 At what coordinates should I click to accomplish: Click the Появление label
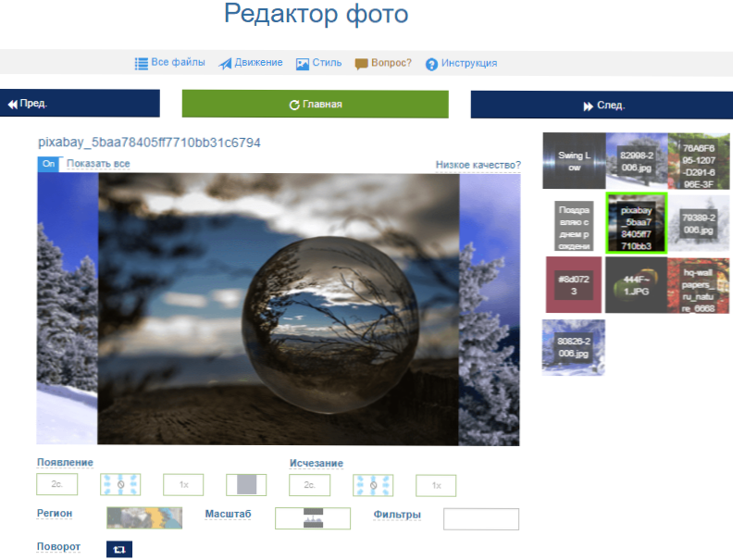coord(65,462)
